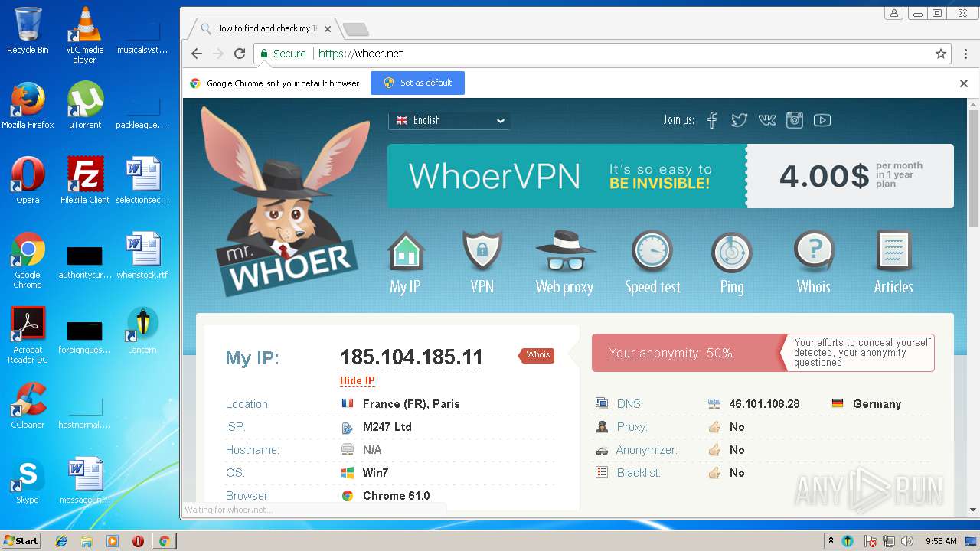The image size is (980, 551).
Task: Click the WhoerVPN banner
Action: pos(567,176)
